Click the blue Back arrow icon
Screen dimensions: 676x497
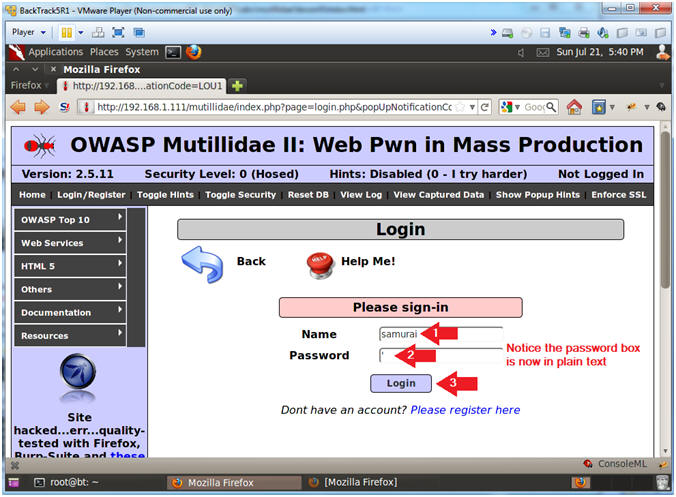203,264
